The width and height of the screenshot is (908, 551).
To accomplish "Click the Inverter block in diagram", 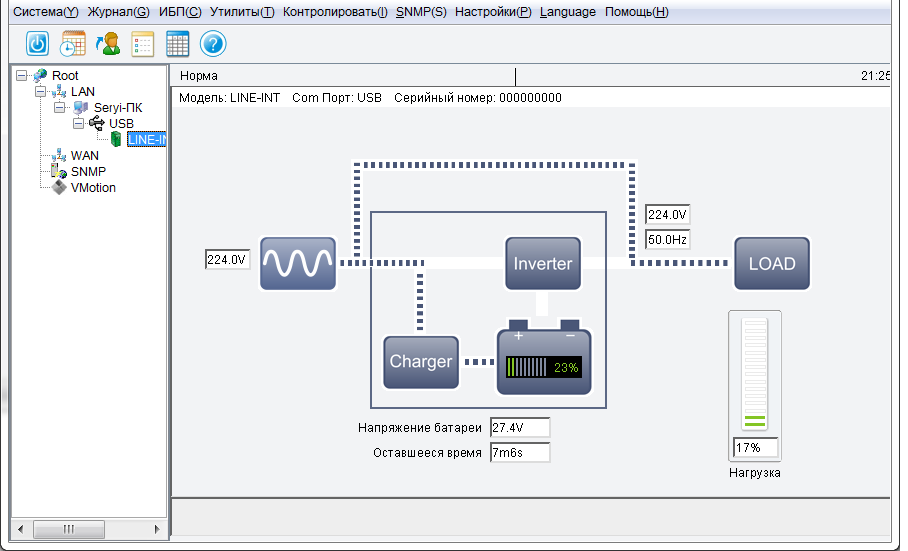I will click(x=543, y=263).
